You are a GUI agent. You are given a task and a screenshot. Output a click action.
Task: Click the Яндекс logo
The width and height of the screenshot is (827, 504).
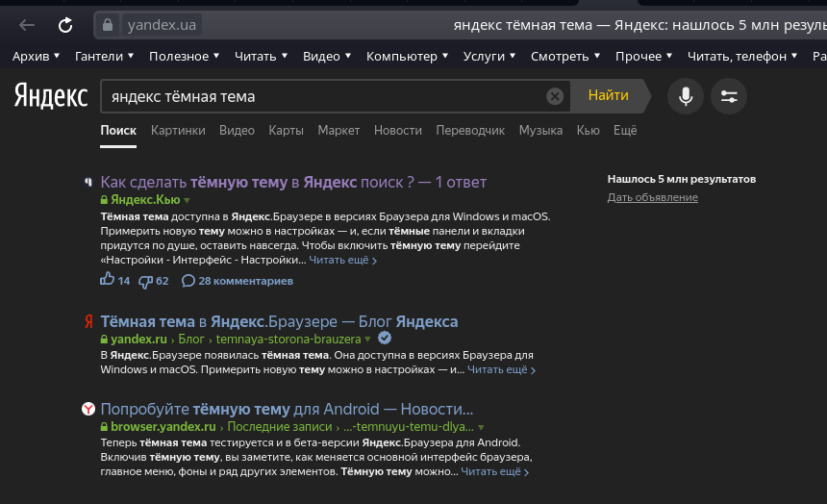(x=50, y=96)
